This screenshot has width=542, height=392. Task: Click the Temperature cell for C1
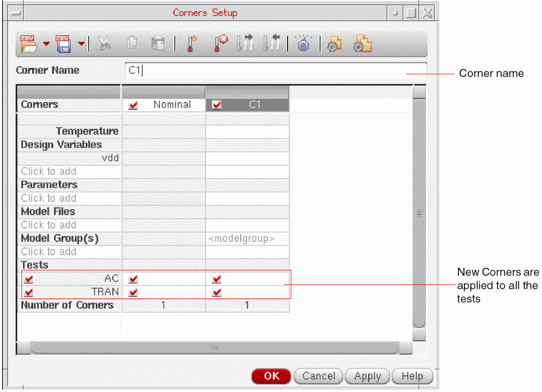click(x=247, y=132)
